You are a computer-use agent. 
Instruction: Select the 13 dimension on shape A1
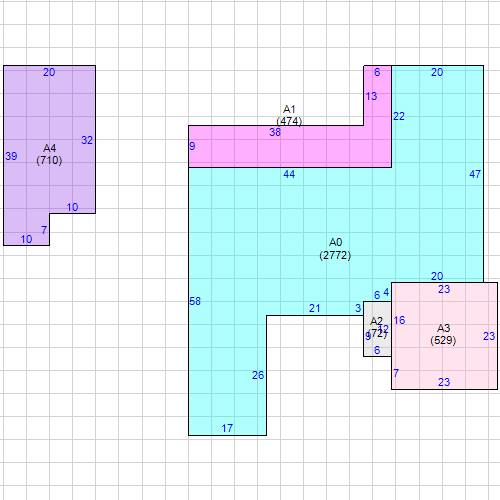[371, 96]
